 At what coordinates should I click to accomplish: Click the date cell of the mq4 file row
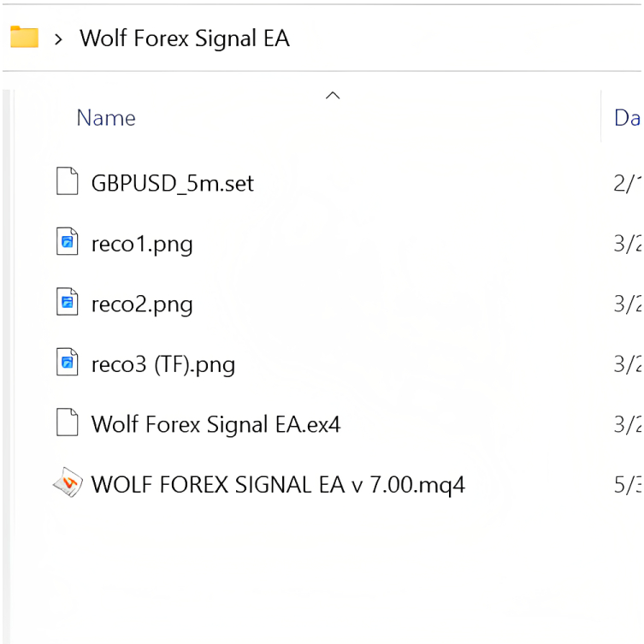point(627,485)
